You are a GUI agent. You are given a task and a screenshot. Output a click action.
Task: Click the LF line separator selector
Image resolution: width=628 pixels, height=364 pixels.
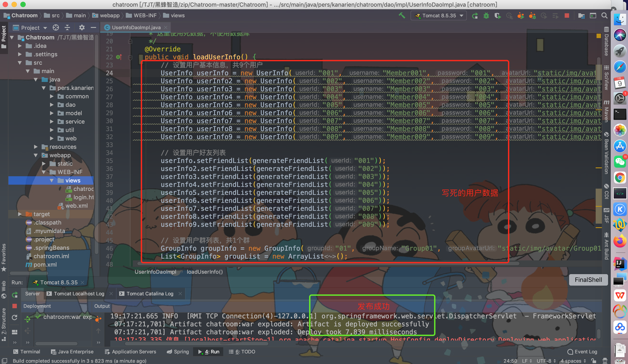[x=527, y=361]
